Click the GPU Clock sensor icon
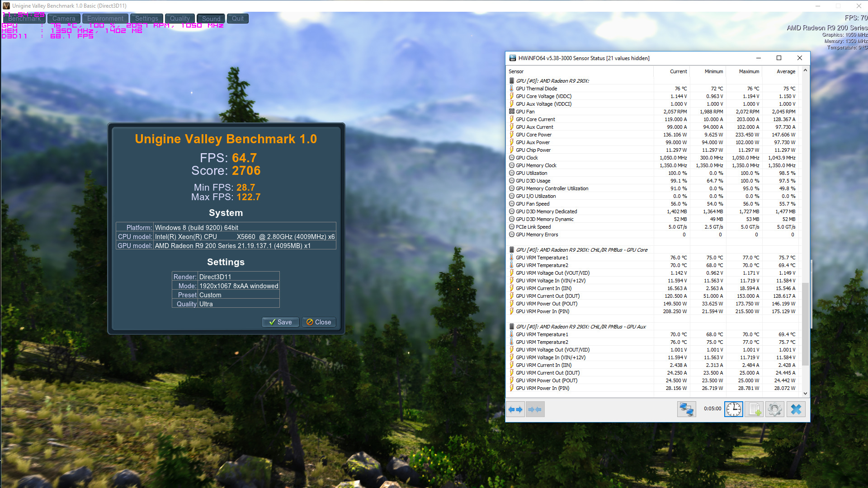Viewport: 868px width, 488px height. click(x=512, y=158)
